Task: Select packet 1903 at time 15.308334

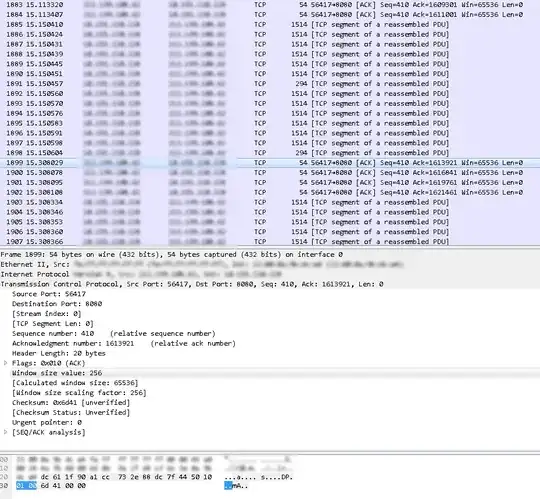Action: pos(270,202)
